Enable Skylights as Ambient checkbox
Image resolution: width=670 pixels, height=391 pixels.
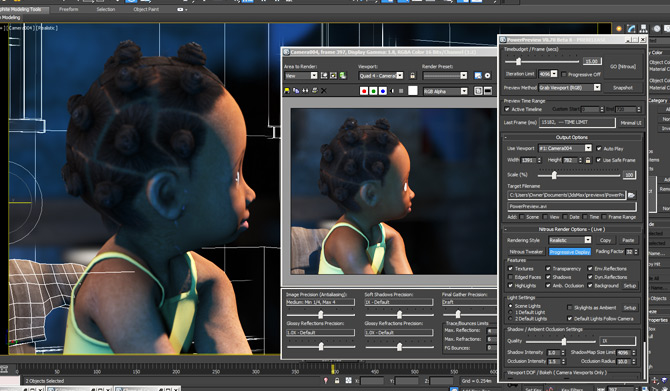pyautogui.click(x=570, y=308)
